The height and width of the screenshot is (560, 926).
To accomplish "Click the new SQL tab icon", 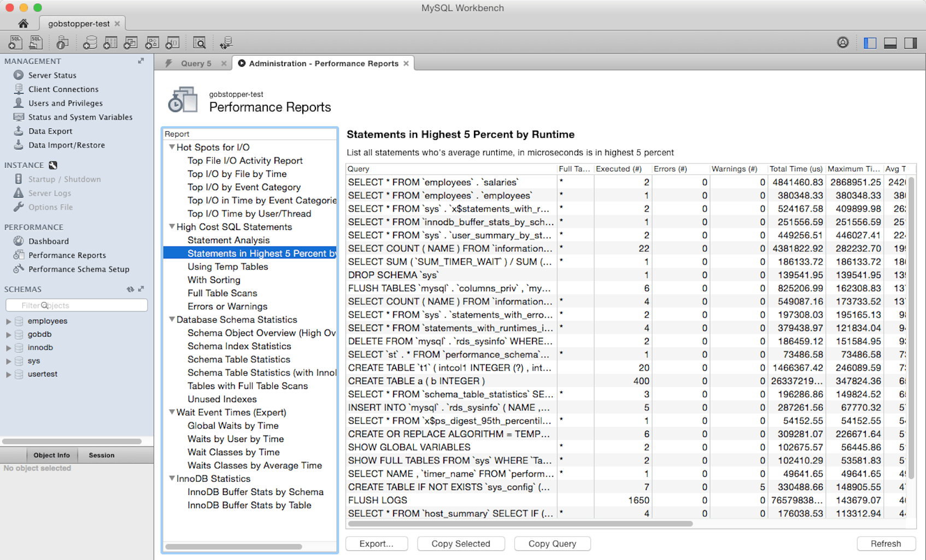I will (x=15, y=43).
